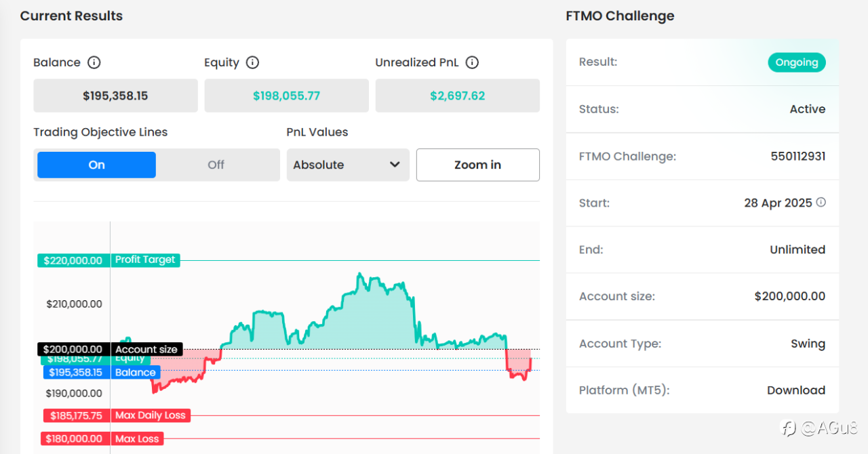Click the Equity value $198,055.77 box
The image size is (868, 454).
(286, 96)
